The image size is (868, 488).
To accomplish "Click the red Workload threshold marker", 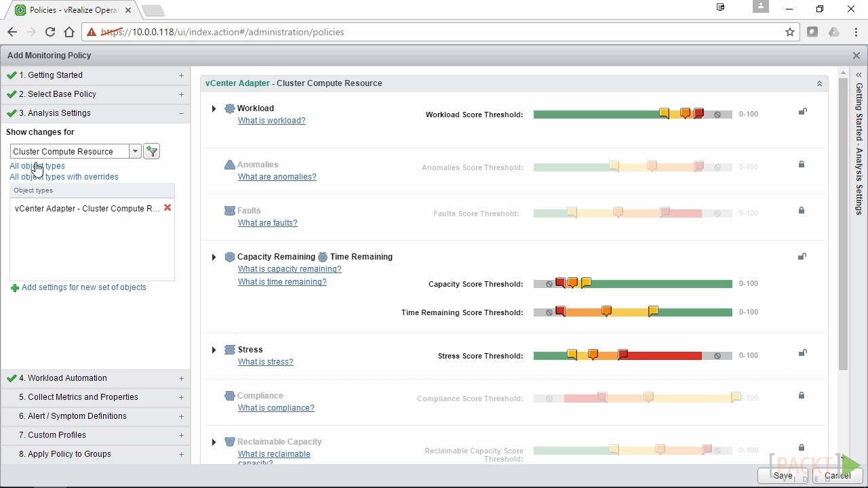I will pos(698,113).
